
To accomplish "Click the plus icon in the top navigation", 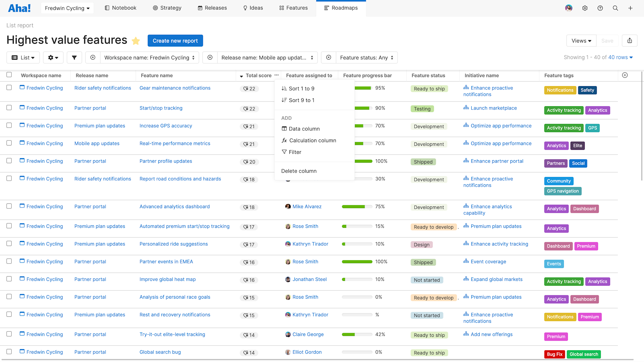I will pyautogui.click(x=631, y=8).
